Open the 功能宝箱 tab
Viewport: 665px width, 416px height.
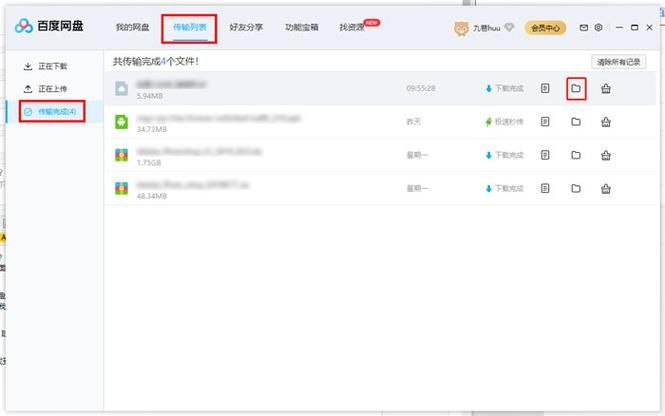coord(301,28)
